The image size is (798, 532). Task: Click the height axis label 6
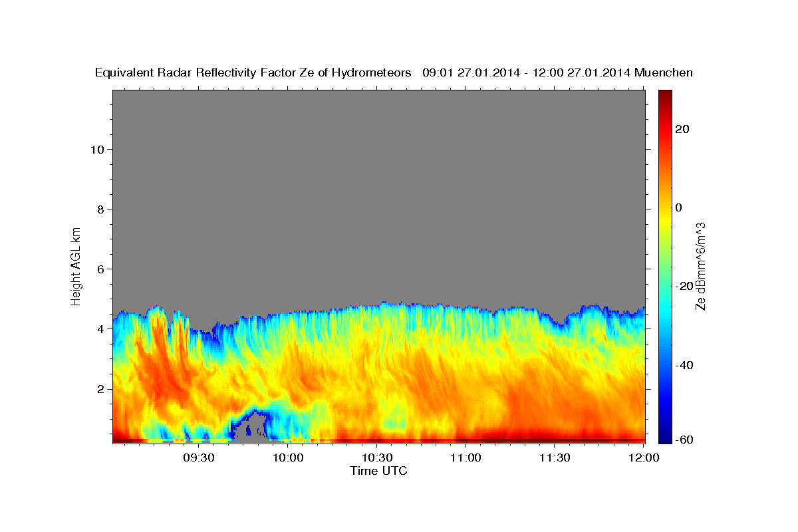[100, 269]
